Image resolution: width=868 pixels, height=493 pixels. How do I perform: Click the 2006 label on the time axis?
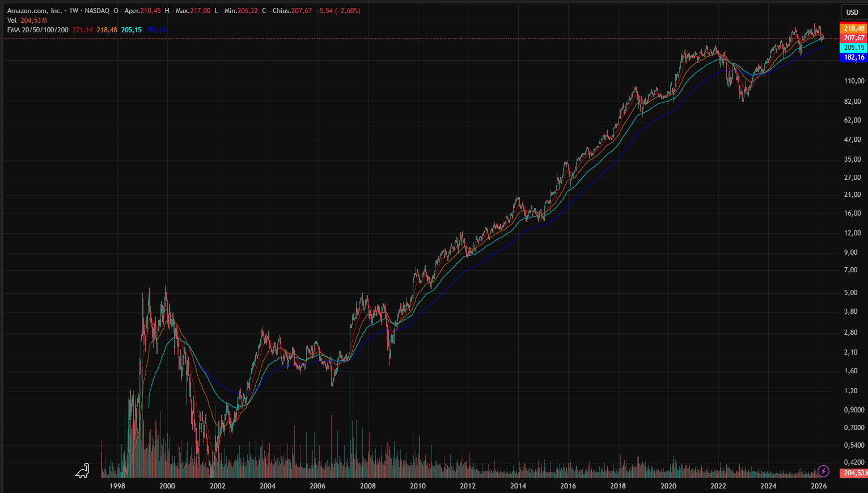[317, 486]
